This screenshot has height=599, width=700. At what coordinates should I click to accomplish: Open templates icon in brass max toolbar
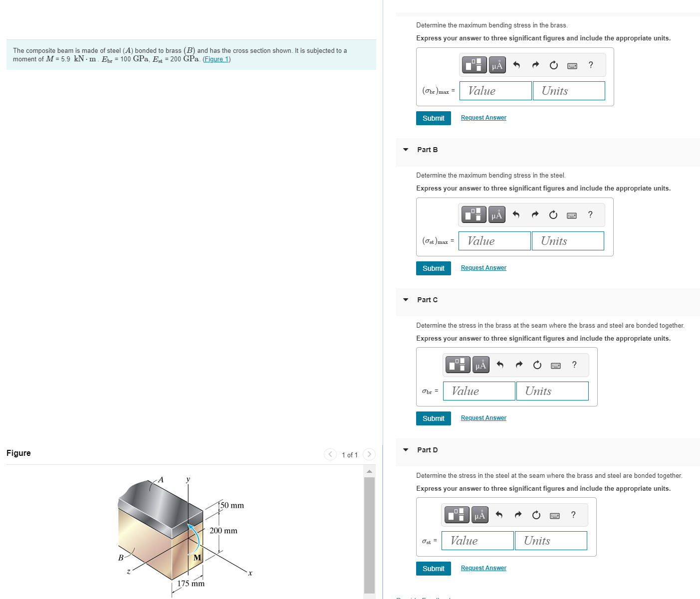coord(475,65)
